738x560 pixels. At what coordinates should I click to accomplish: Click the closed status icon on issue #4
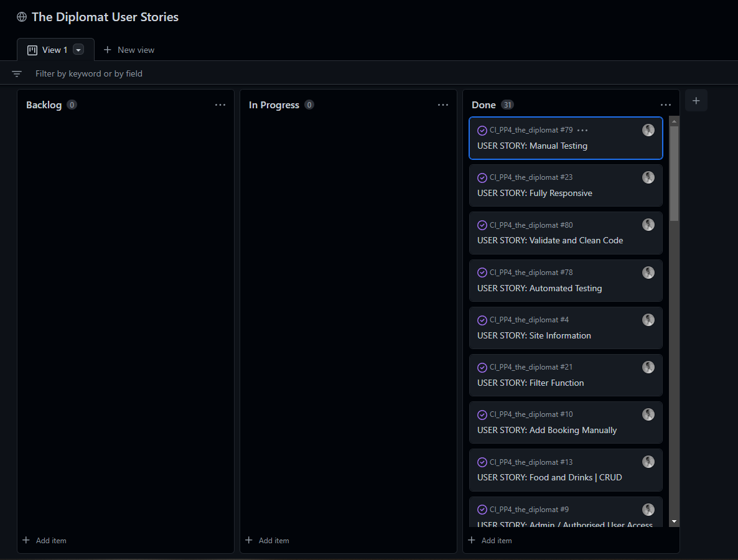[x=482, y=320]
